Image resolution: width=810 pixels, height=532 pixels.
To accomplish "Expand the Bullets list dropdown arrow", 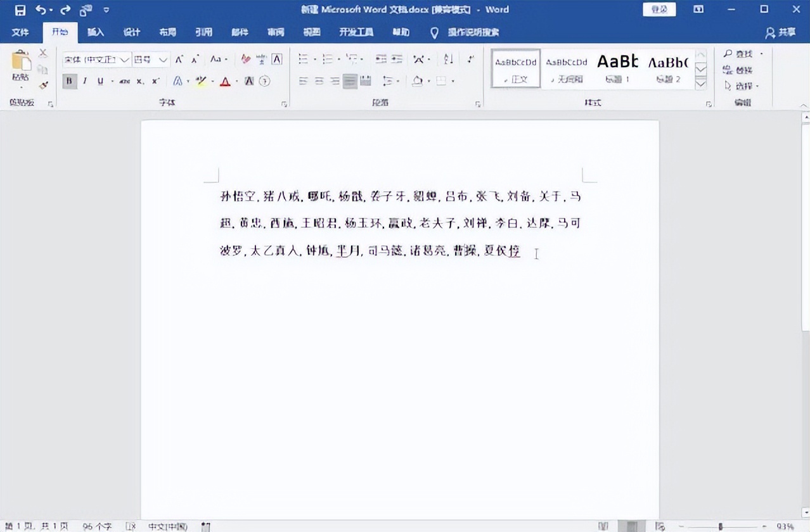I will 314,58.
